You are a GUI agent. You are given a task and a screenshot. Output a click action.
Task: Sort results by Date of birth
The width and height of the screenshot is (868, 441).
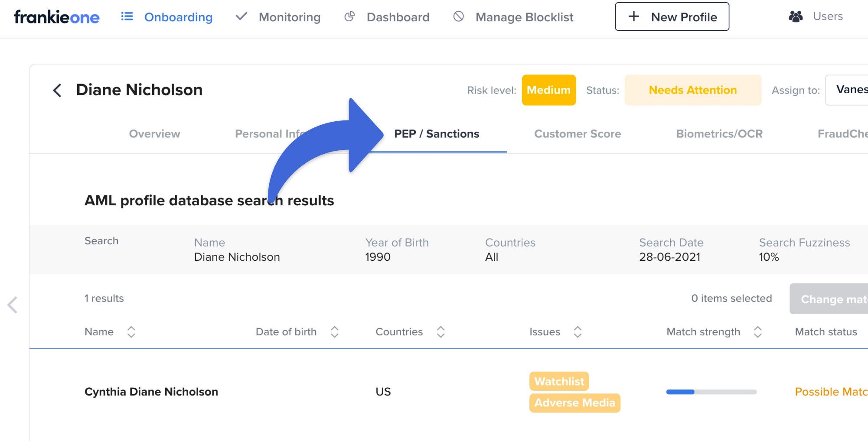(334, 332)
